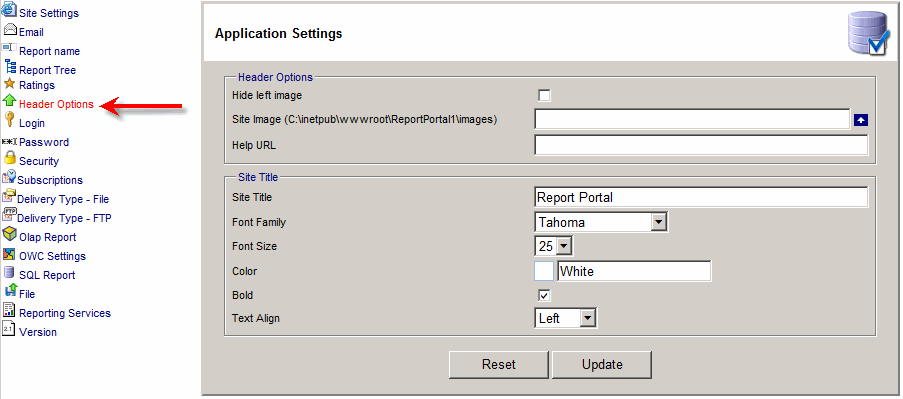Click the Update button

point(602,364)
